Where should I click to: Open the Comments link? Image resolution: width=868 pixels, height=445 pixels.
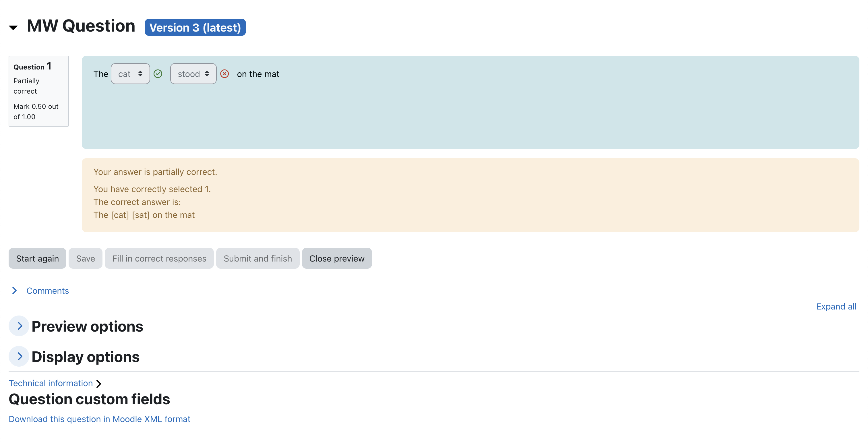(x=48, y=291)
